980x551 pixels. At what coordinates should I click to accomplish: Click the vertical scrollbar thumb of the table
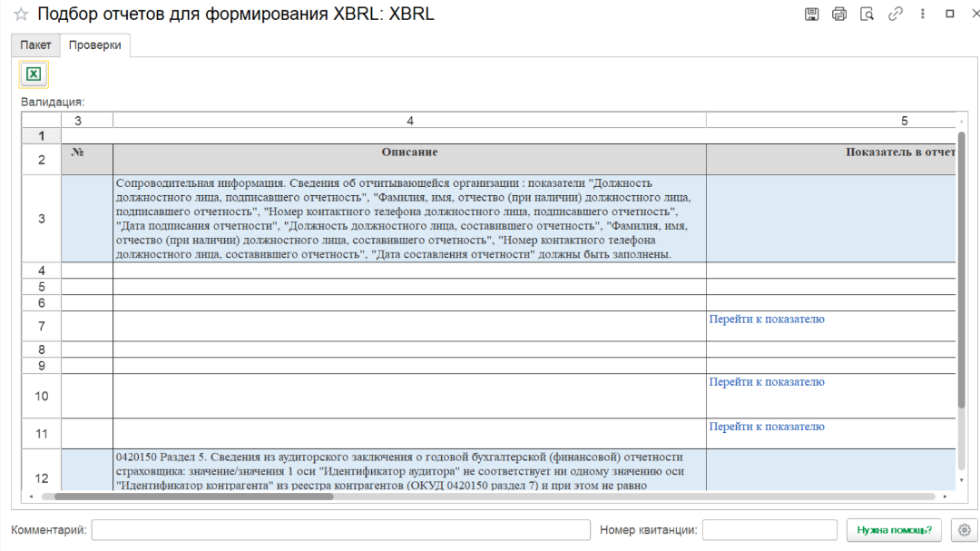coord(961,271)
